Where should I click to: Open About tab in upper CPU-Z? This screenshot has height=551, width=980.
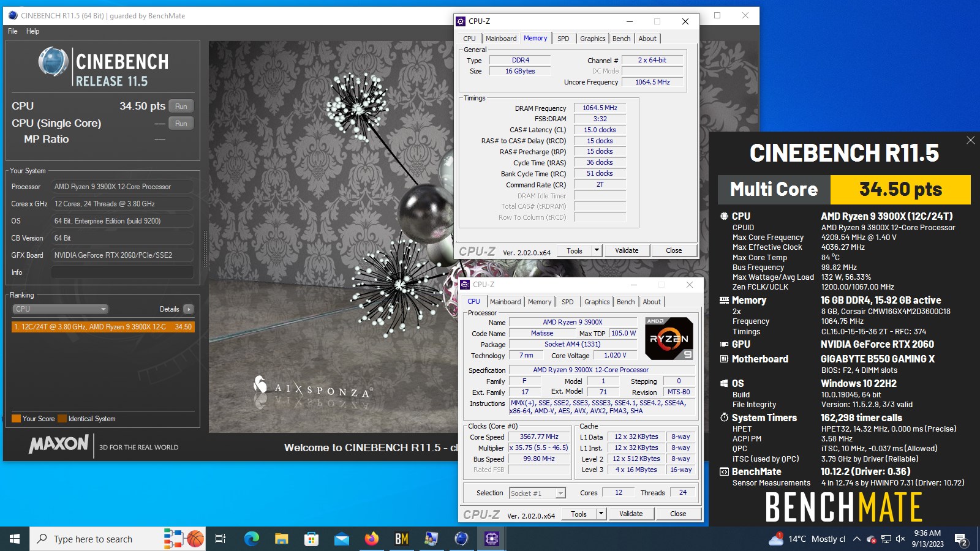pos(647,39)
